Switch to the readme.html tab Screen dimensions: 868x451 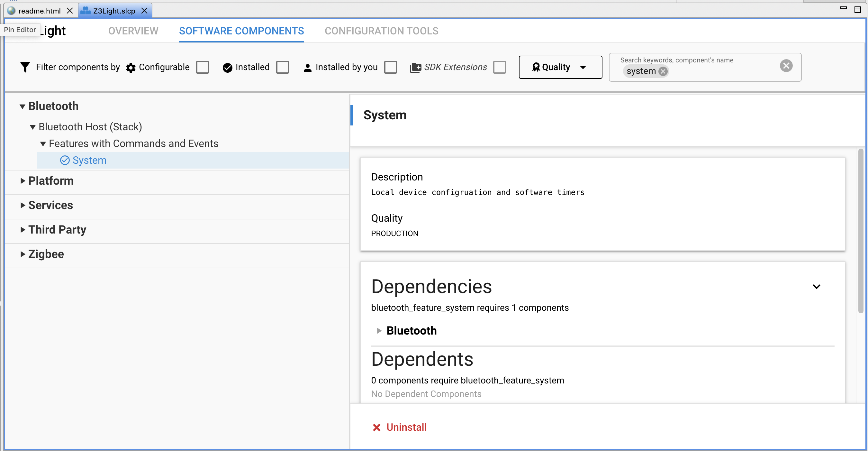click(39, 10)
